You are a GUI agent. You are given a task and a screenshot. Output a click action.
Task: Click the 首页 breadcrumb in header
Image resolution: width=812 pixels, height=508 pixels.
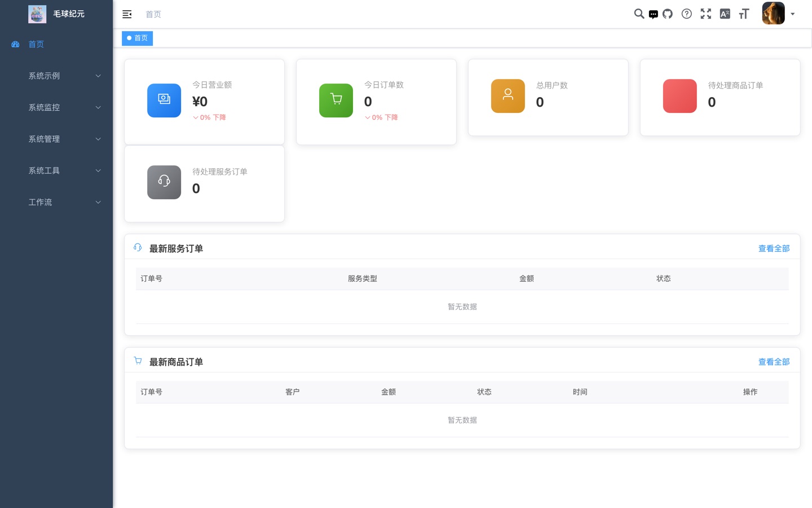click(x=153, y=14)
